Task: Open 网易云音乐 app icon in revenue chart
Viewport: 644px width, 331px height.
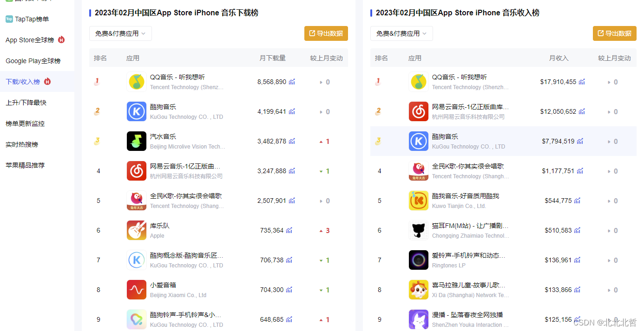Action: click(x=419, y=111)
